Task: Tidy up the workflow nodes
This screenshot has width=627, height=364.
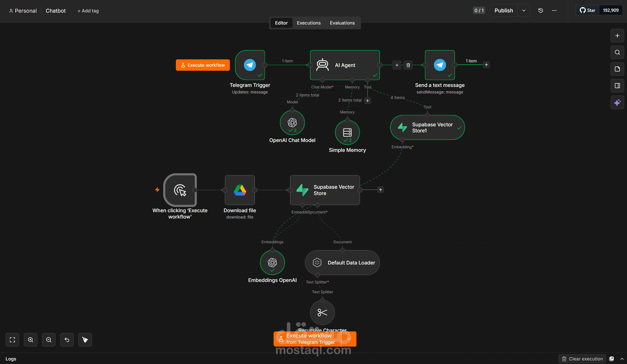Action: tap(85, 340)
